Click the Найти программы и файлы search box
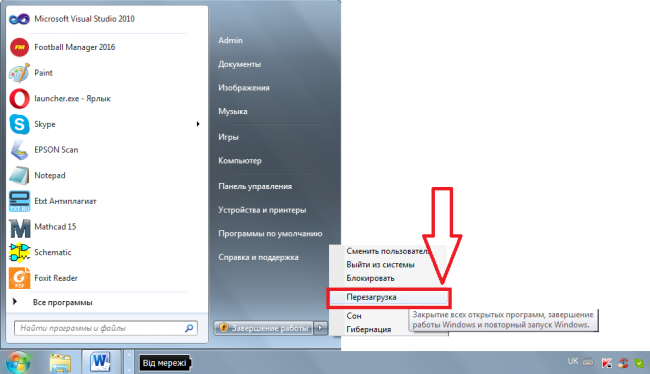Image resolution: width=650 pixels, height=374 pixels. [x=106, y=328]
